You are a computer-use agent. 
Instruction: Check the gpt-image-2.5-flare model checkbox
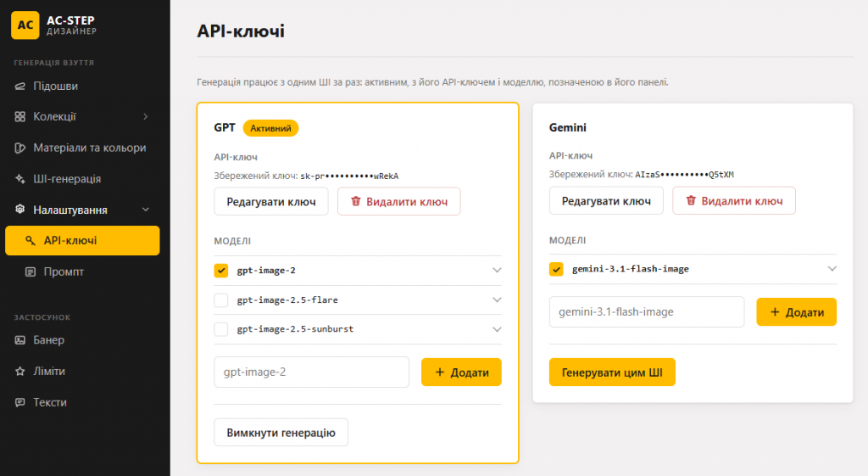coord(221,300)
